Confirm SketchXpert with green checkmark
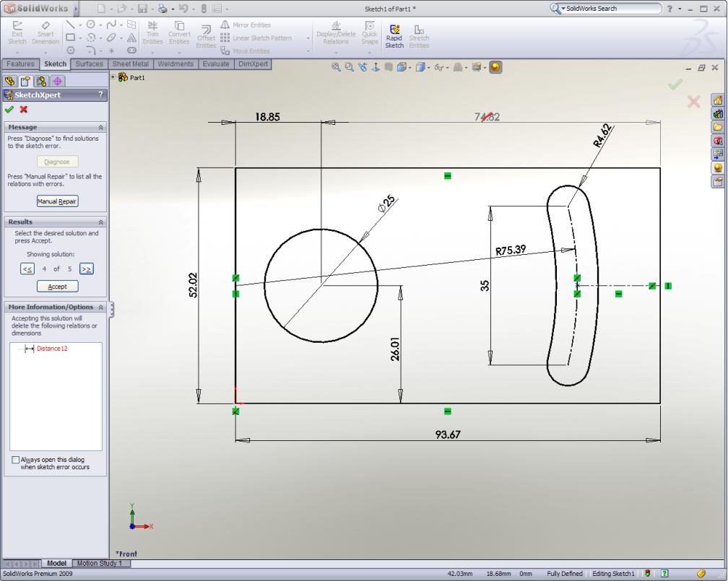 click(9, 110)
